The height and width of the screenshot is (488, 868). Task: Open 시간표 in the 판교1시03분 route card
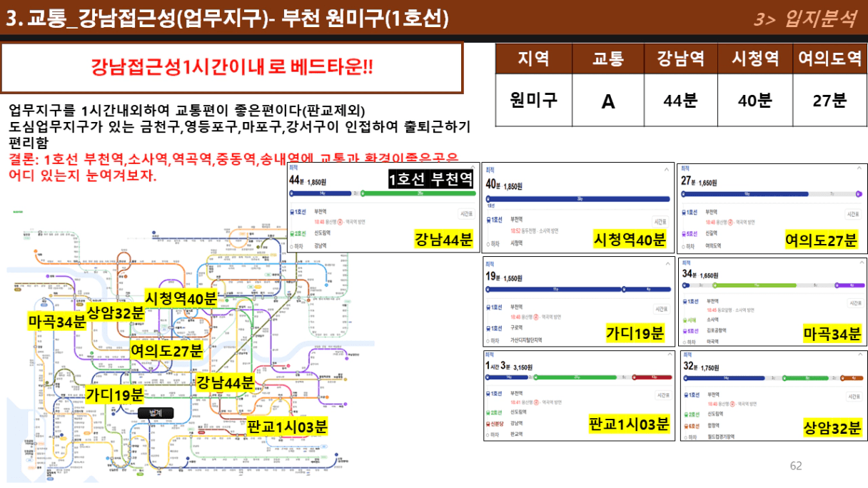[x=662, y=395]
